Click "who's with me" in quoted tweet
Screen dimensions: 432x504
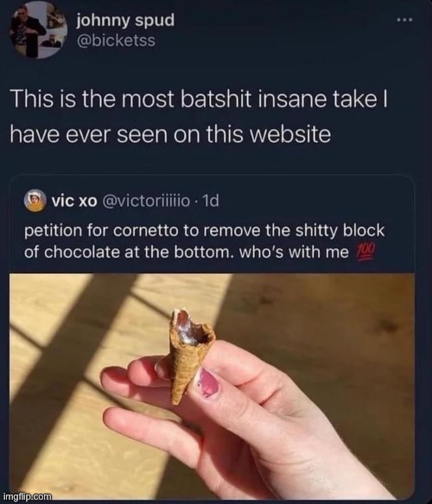pyautogui.click(x=294, y=252)
